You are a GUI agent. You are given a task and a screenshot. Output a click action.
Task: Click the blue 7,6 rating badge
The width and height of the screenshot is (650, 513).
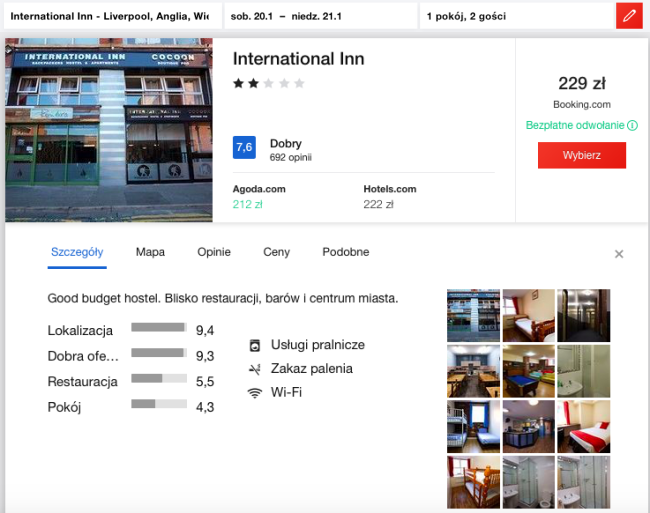[x=244, y=148]
